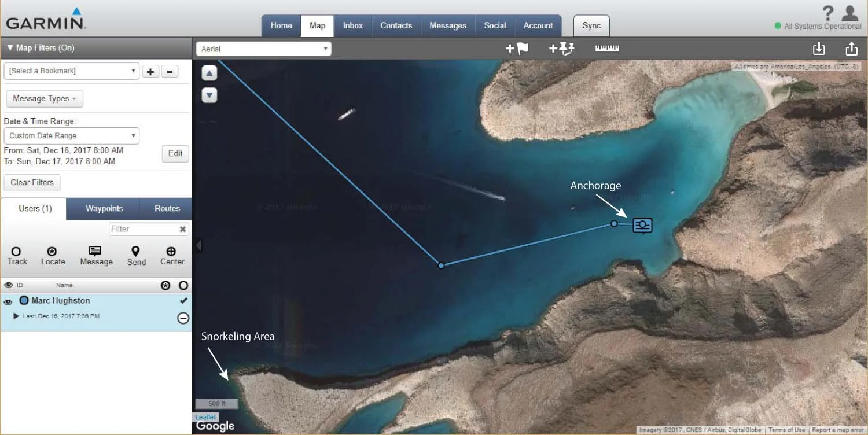This screenshot has height=435, width=868.
Task: Focus the user Filter input field
Action: click(x=144, y=229)
